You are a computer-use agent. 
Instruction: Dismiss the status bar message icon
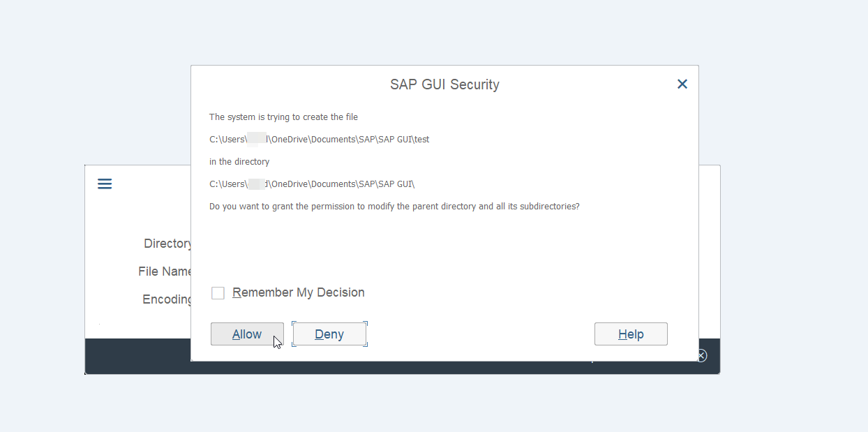[702, 356]
